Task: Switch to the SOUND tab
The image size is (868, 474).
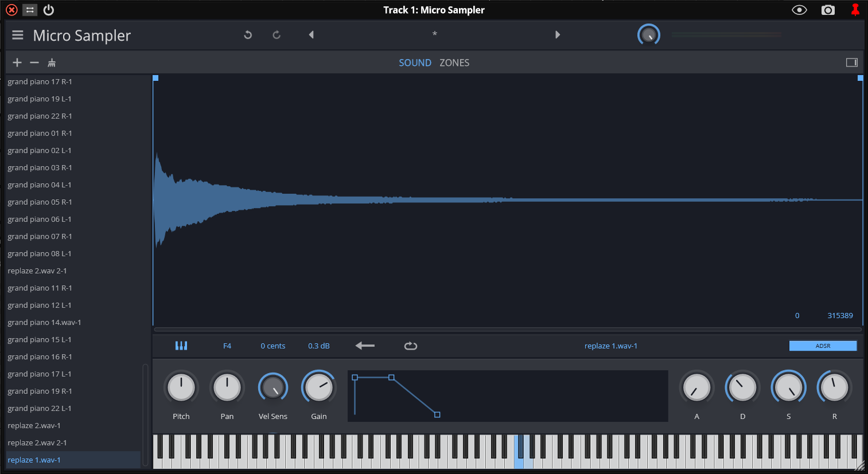Action: [x=415, y=63]
